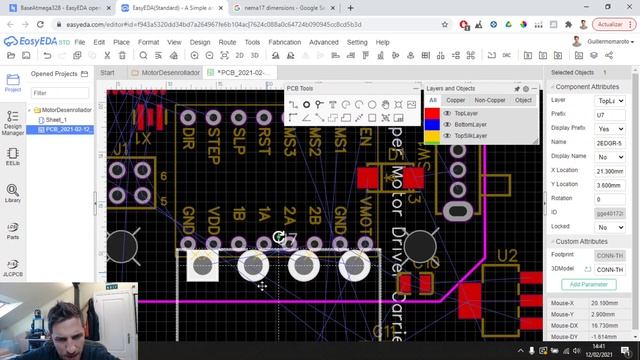
Task: Select the Via tool in PCB Tools
Action: [319, 105]
